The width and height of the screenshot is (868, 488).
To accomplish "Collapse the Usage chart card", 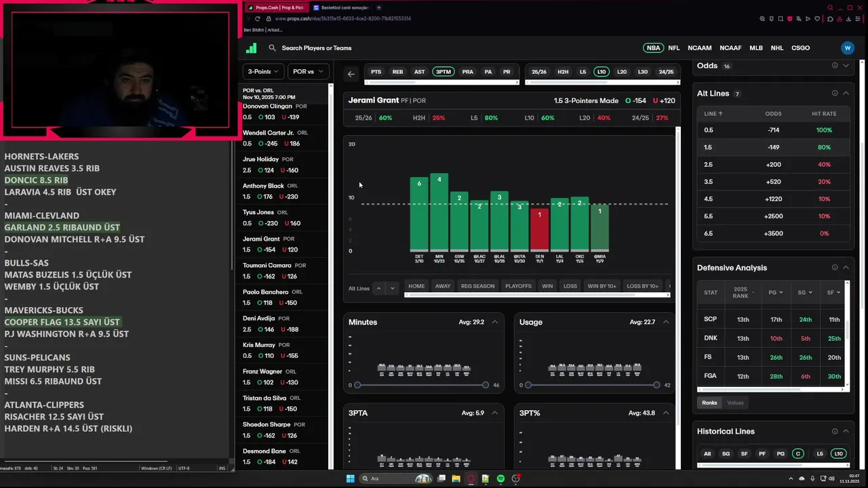I will click(665, 322).
